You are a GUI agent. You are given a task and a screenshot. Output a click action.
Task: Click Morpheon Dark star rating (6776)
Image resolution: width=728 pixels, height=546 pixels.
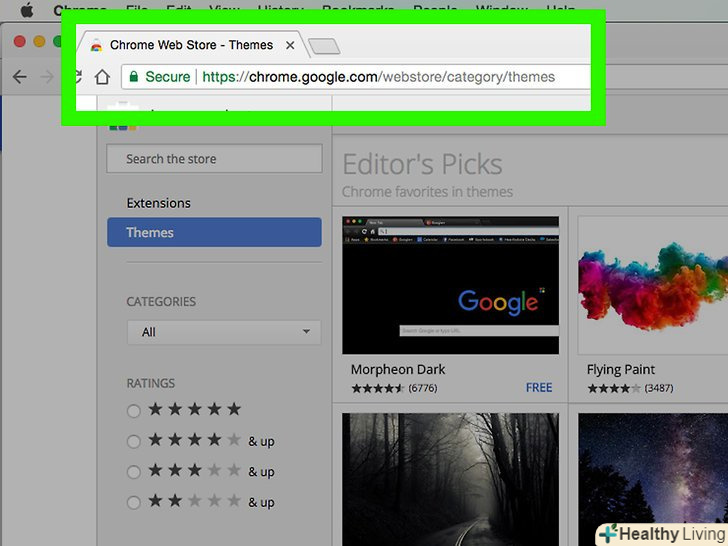(394, 388)
